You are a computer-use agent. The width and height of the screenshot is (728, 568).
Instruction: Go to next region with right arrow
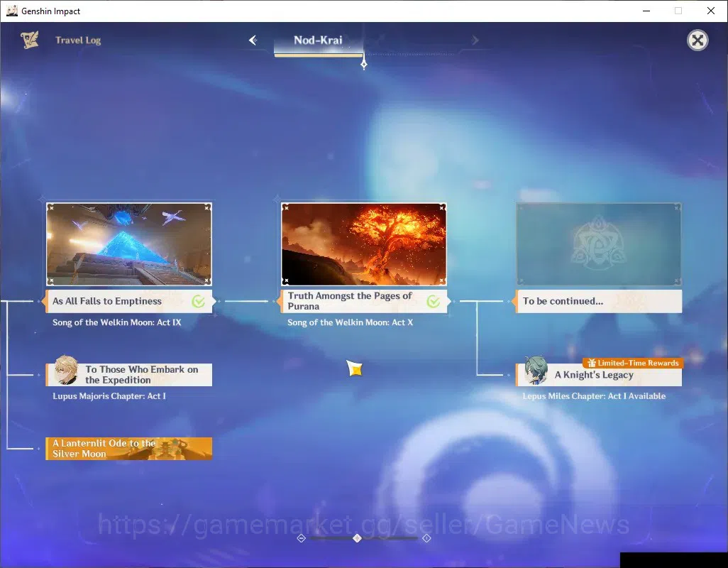pyautogui.click(x=475, y=40)
